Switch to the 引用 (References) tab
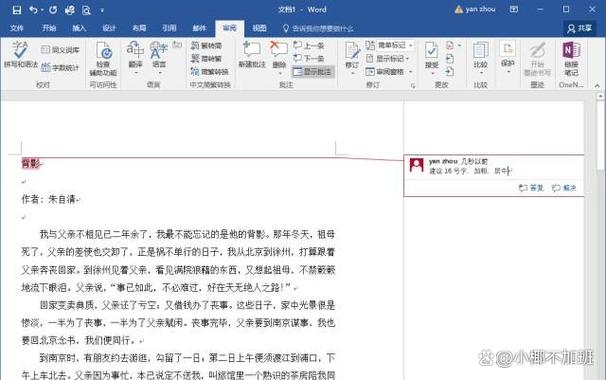 (x=169, y=28)
